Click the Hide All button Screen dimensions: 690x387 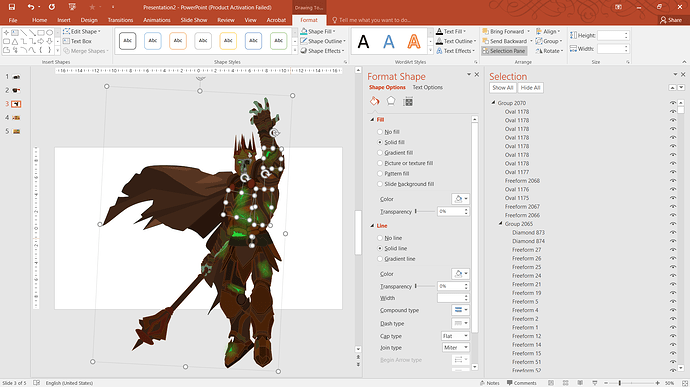(x=530, y=88)
